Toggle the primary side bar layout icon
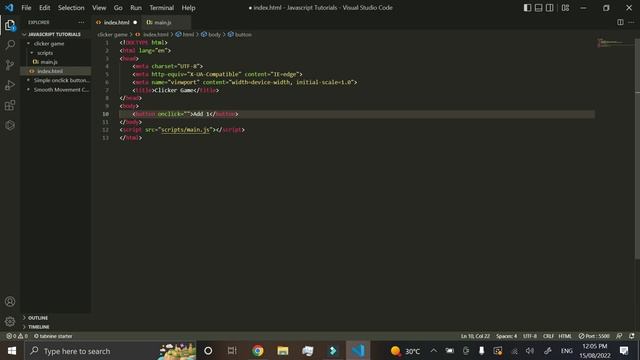The height and width of the screenshot is (360, 640). (527, 8)
